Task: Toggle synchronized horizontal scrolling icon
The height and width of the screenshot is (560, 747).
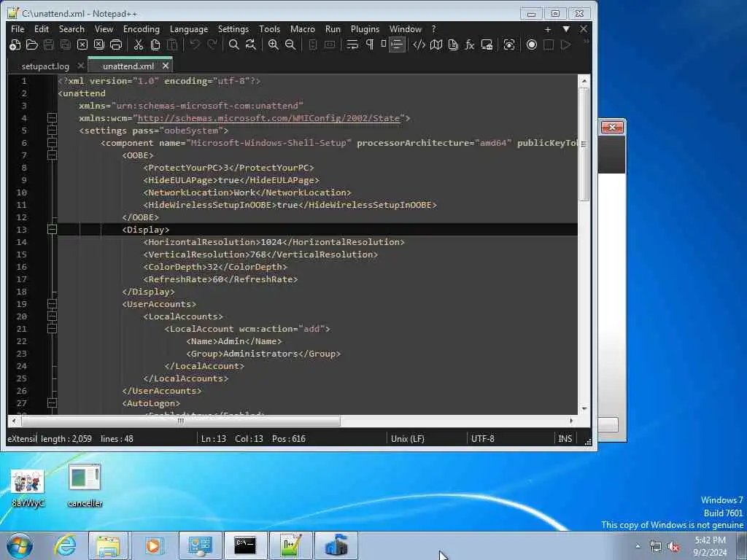Action: 330,44
